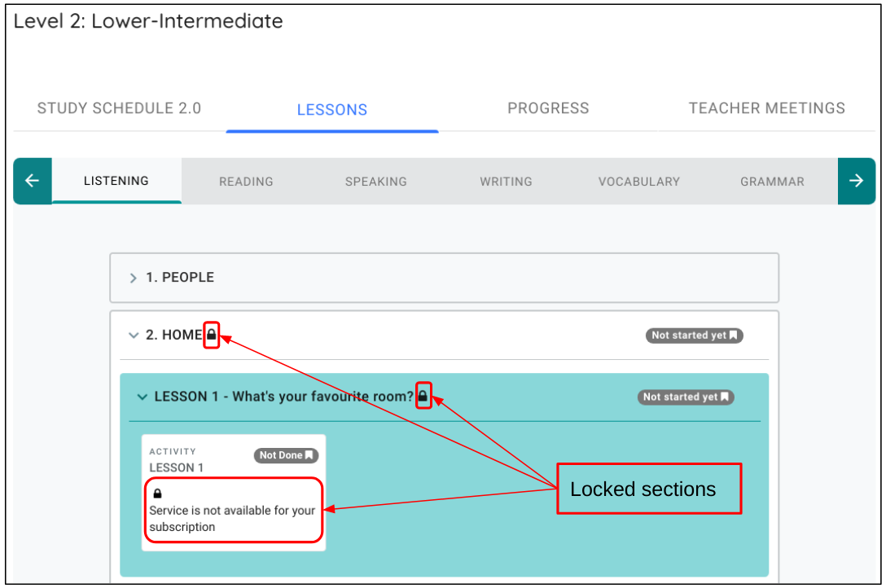This screenshot has width=886, height=588.
Task: Collapse LESSON 1 favourite room section
Action: click(x=143, y=397)
